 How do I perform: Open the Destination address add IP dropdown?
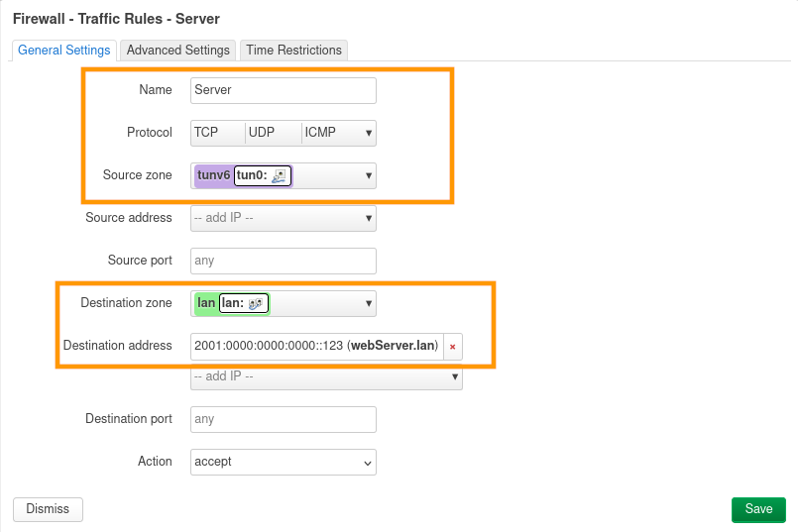click(x=455, y=377)
